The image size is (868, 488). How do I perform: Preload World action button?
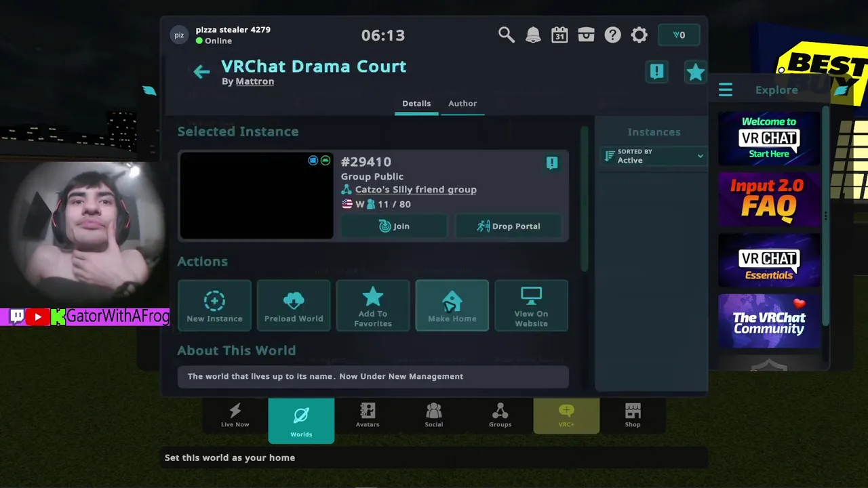coord(294,306)
